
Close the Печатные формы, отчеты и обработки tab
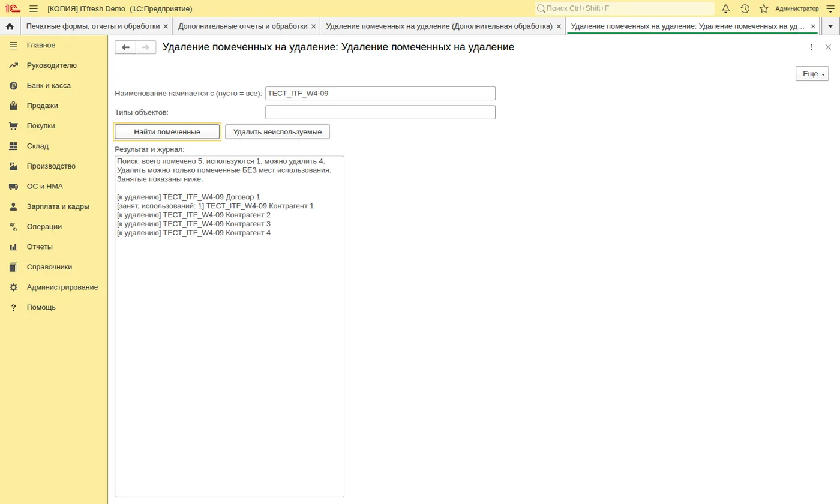166,26
